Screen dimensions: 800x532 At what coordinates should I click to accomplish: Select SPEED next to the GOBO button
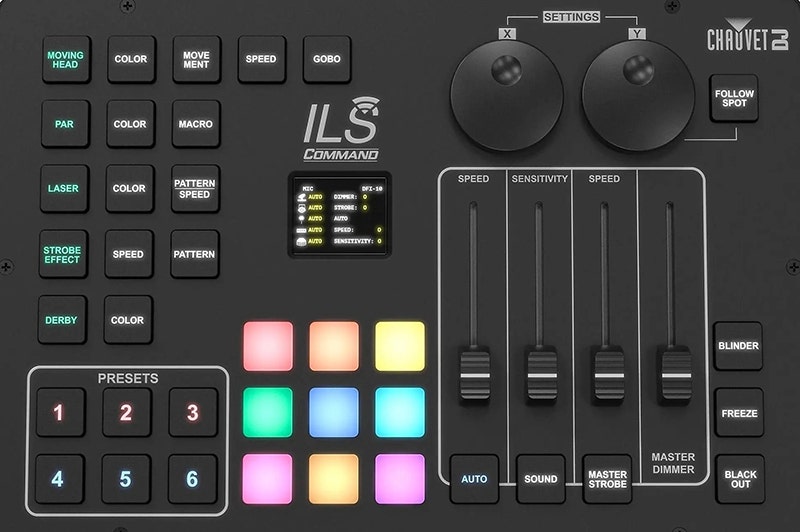(x=262, y=59)
